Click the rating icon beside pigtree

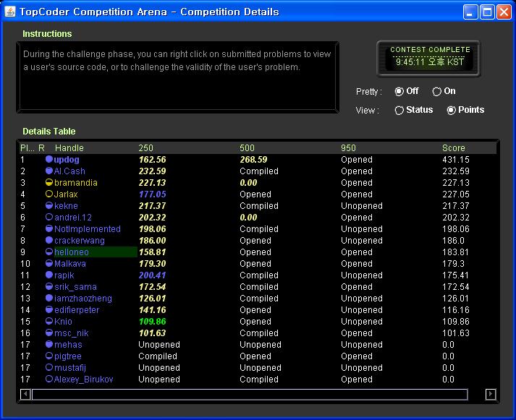click(49, 356)
